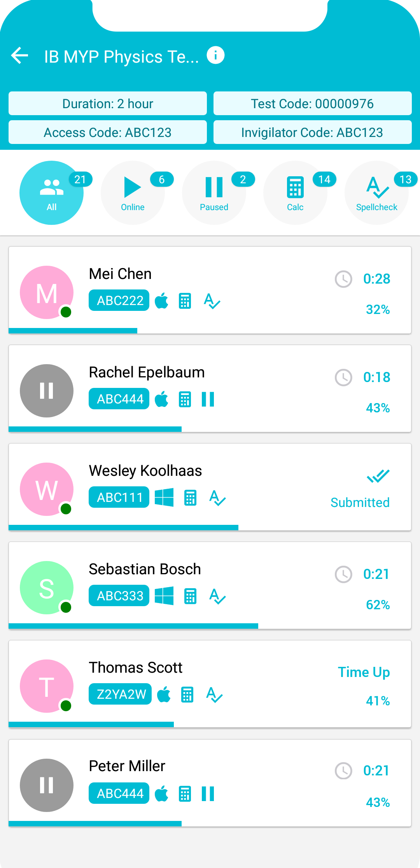Filter by Online students

click(x=133, y=193)
